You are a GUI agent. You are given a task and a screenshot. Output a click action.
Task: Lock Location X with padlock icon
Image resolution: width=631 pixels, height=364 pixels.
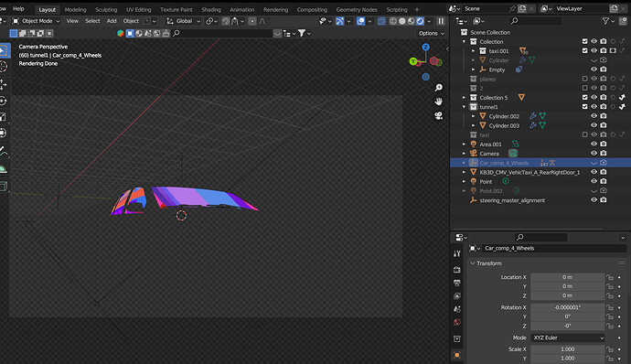pos(610,277)
